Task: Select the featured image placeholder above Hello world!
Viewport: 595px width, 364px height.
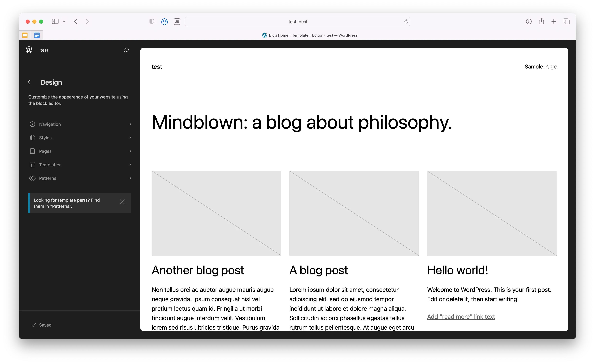Action: 492,213
